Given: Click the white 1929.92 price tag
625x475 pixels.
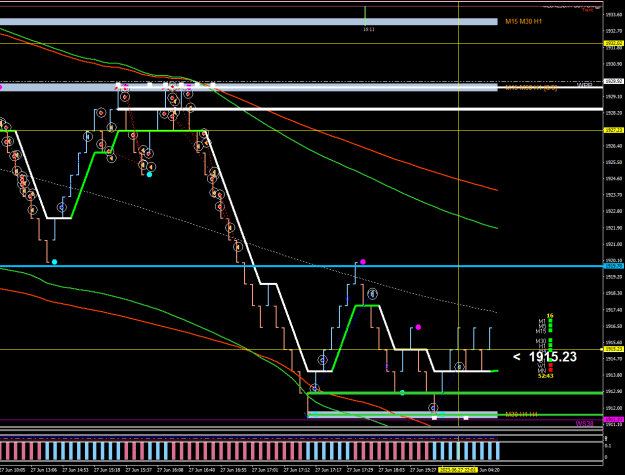Looking at the screenshot, I should [x=614, y=81].
